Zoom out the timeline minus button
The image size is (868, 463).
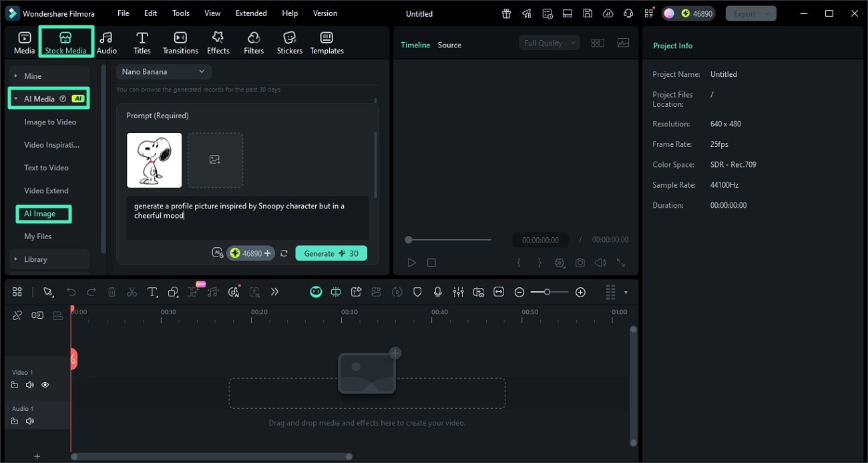(x=519, y=292)
